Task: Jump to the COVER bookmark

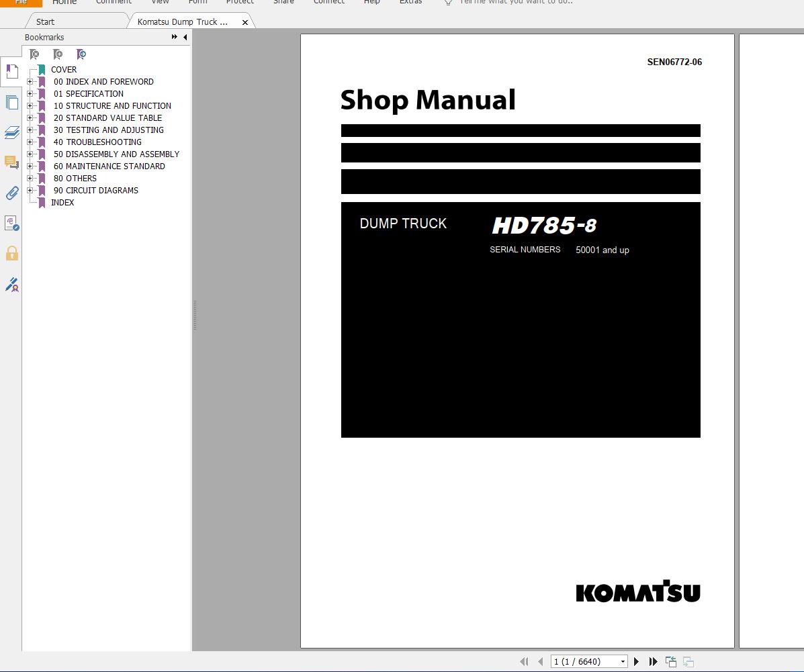Action: point(64,70)
